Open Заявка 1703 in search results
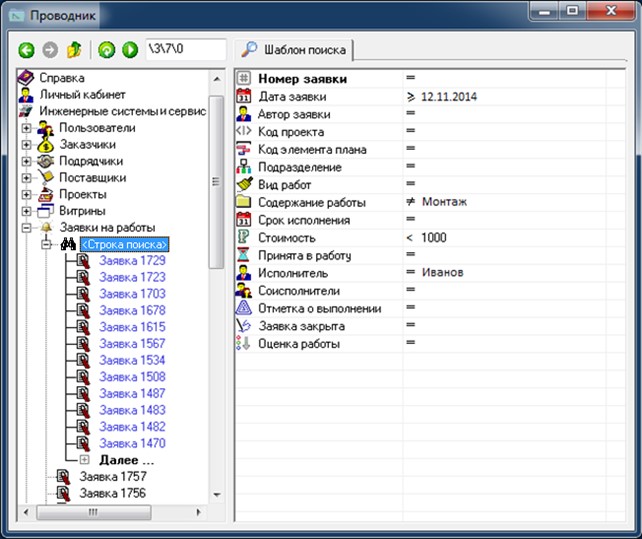The image size is (642, 539). [132, 294]
